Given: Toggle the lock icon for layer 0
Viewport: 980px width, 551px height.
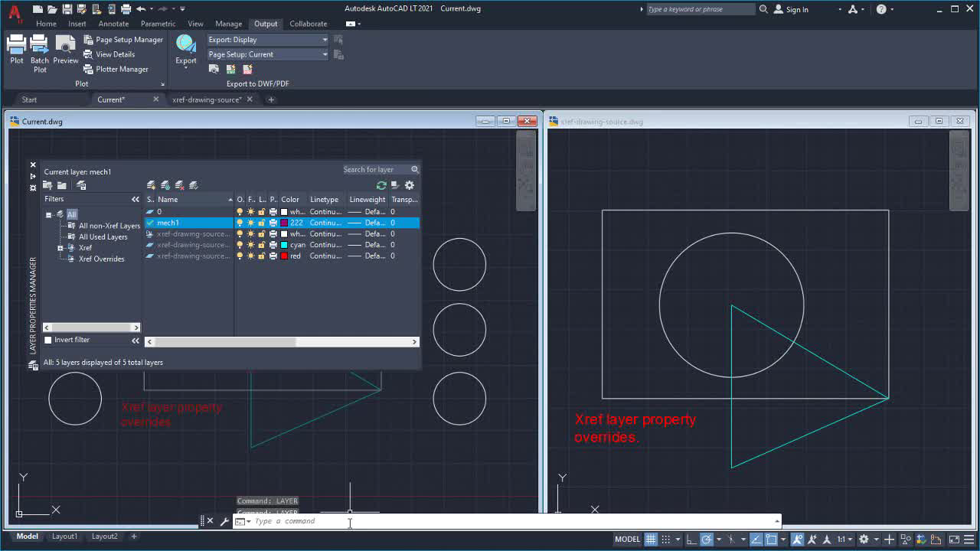Looking at the screenshot, I should [262, 212].
